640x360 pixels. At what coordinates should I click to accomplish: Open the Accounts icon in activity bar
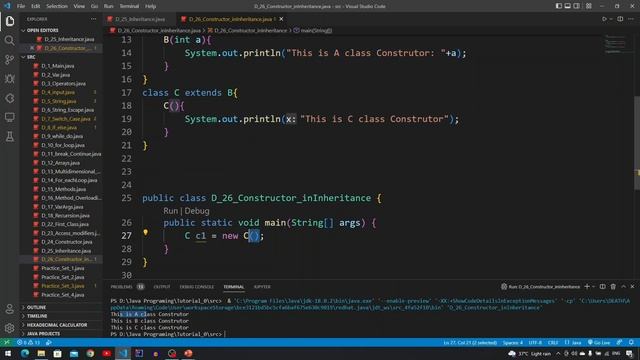coord(10,309)
